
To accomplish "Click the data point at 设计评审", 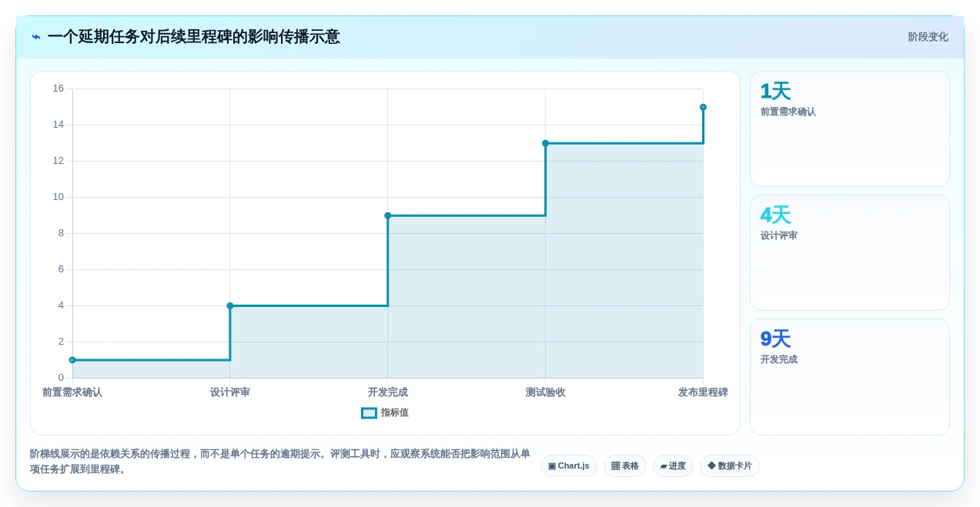I will tap(230, 305).
